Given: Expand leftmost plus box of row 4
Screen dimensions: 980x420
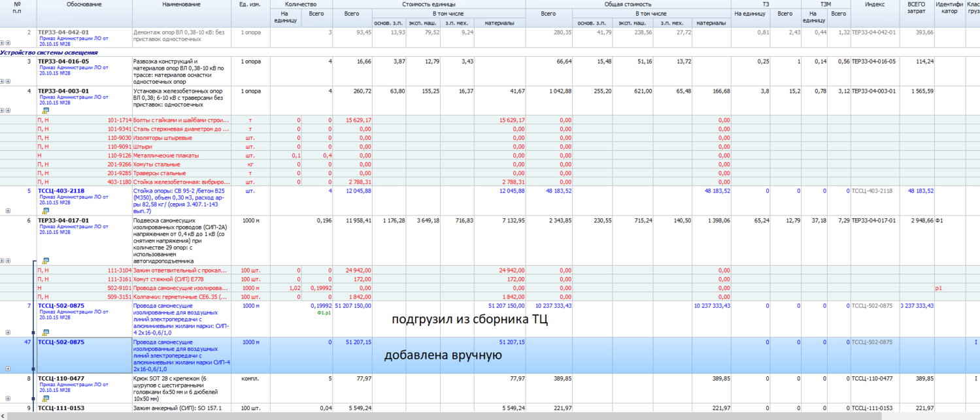Looking at the screenshot, I should pyautogui.click(x=3, y=111).
